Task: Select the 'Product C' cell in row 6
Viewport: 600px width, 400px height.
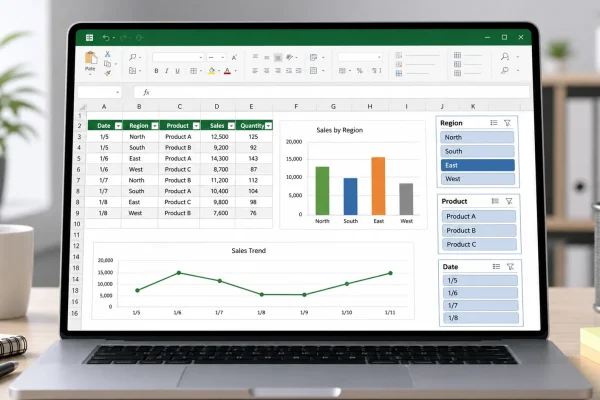Action: 178,169
